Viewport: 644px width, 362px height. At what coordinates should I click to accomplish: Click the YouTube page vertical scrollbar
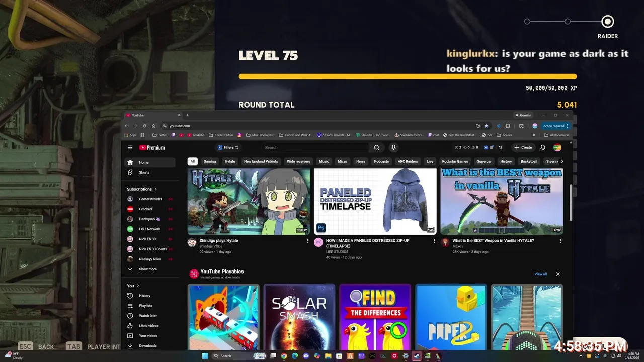570,202
